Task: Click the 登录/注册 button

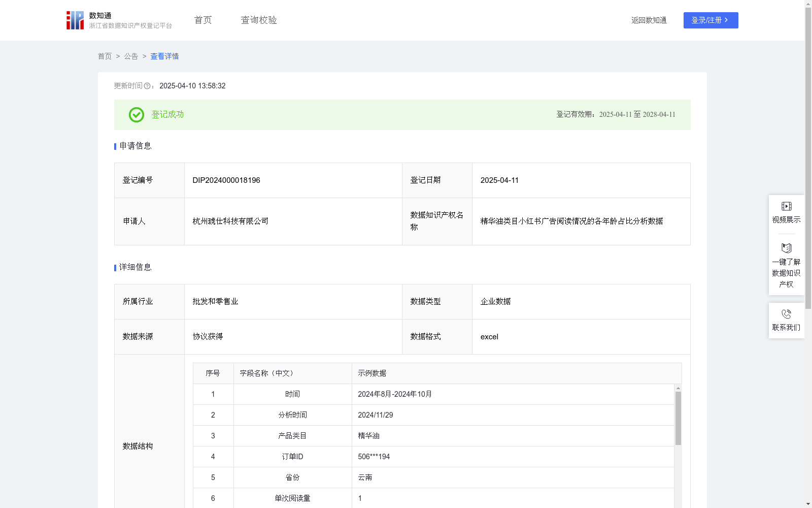Action: 710,20
